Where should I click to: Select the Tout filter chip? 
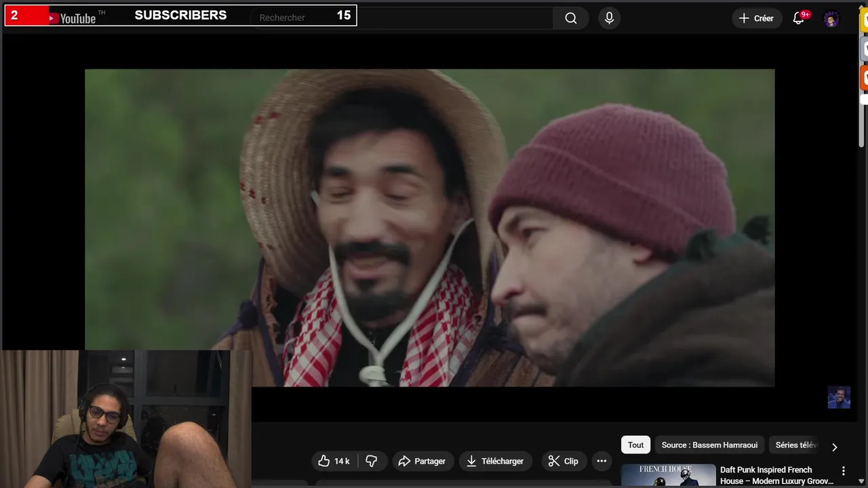coord(635,445)
